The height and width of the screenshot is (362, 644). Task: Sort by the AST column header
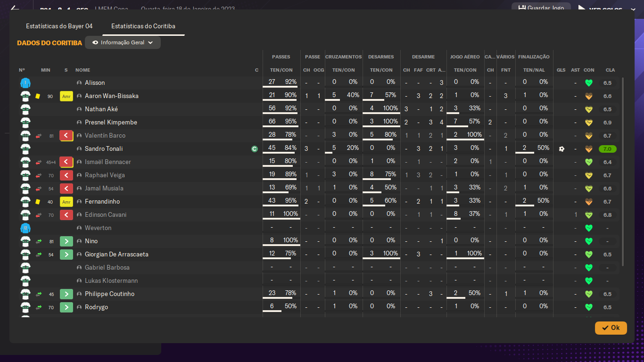click(x=576, y=70)
